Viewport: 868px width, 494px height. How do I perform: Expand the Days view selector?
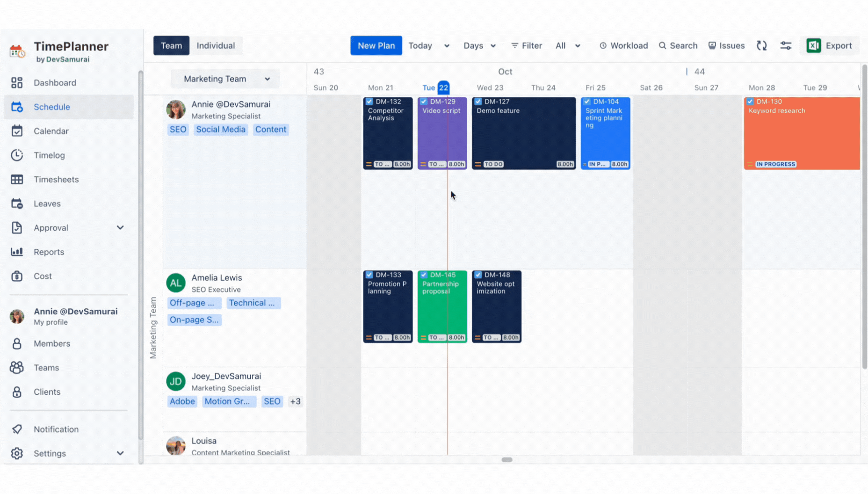coord(479,45)
